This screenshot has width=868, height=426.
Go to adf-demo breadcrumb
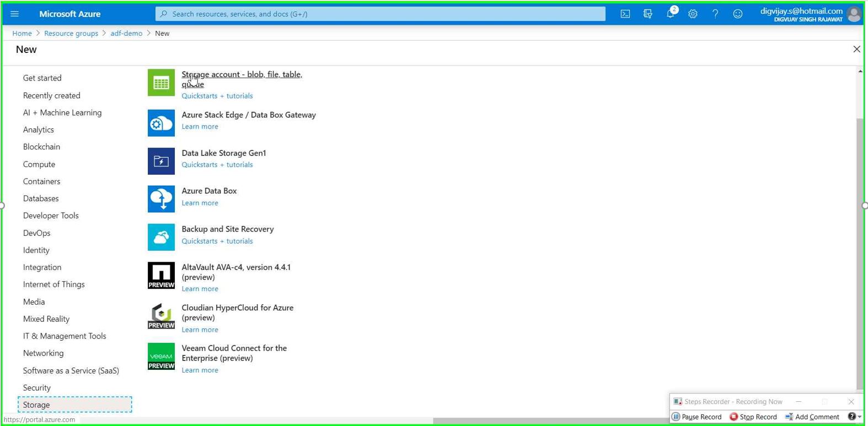click(x=126, y=33)
